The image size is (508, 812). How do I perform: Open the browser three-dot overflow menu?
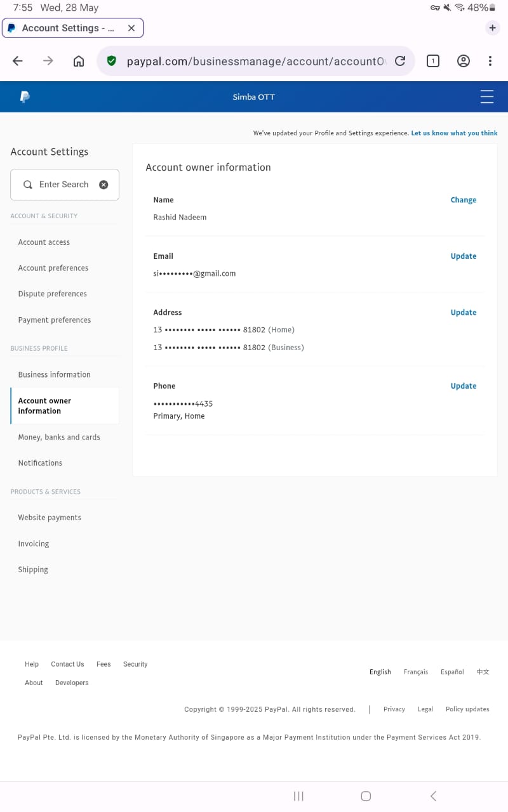tap(490, 61)
